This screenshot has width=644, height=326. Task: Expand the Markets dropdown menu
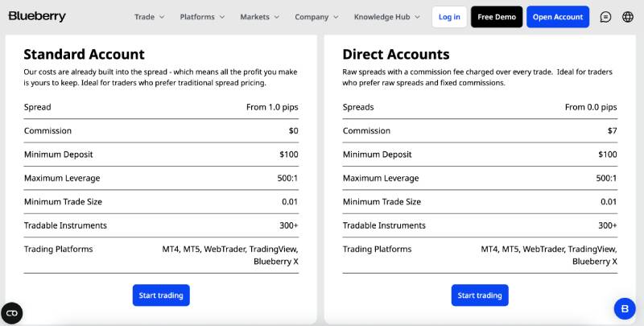(260, 17)
